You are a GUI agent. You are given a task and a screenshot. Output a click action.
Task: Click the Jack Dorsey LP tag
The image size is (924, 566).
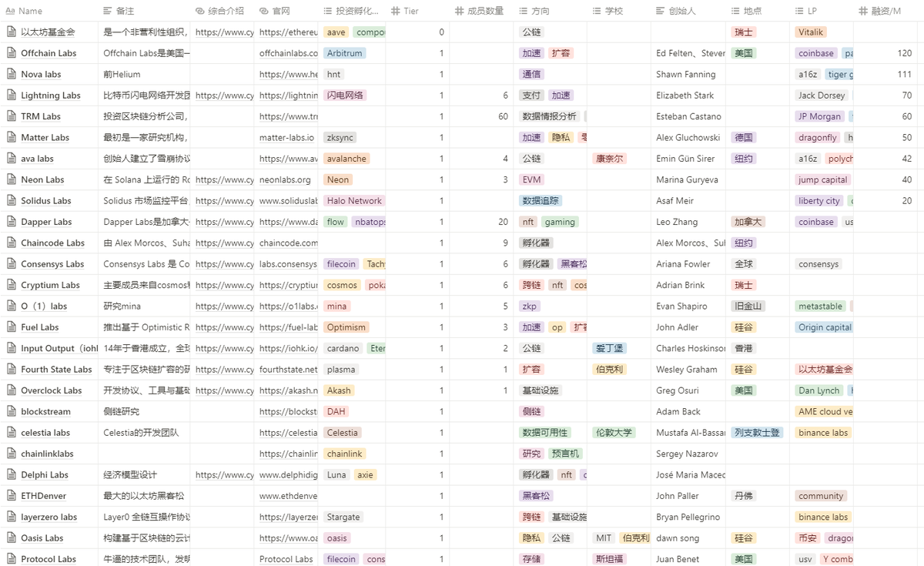coord(822,95)
